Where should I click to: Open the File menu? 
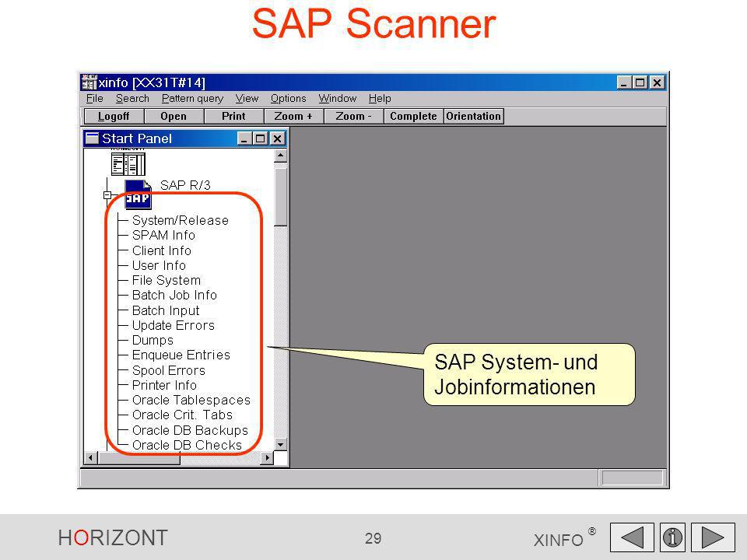coord(95,99)
